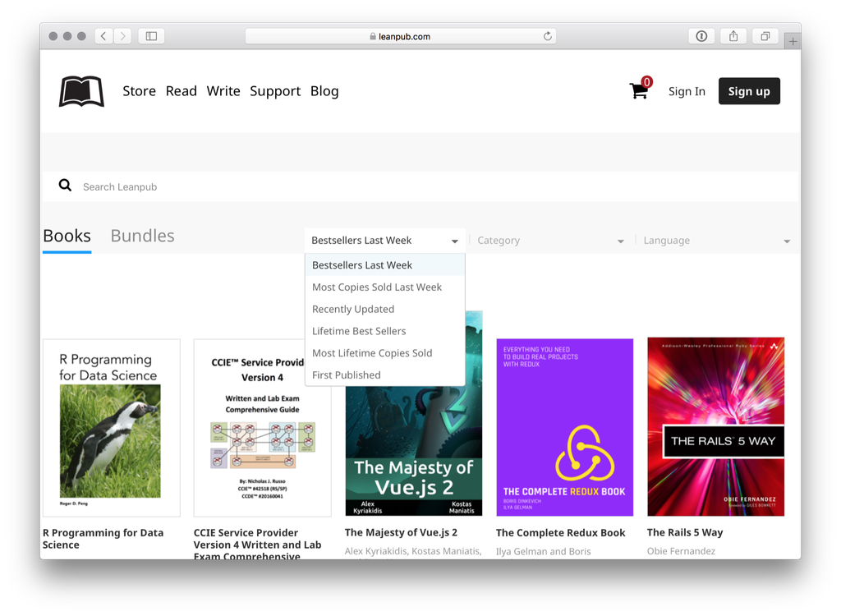Viewport: 841px width, 616px height.
Task: Open the Write menu item
Action: point(223,91)
